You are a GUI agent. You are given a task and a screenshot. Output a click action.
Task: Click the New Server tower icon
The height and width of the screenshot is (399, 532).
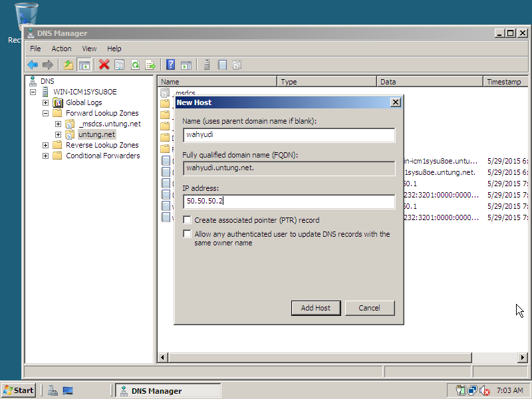(x=207, y=65)
